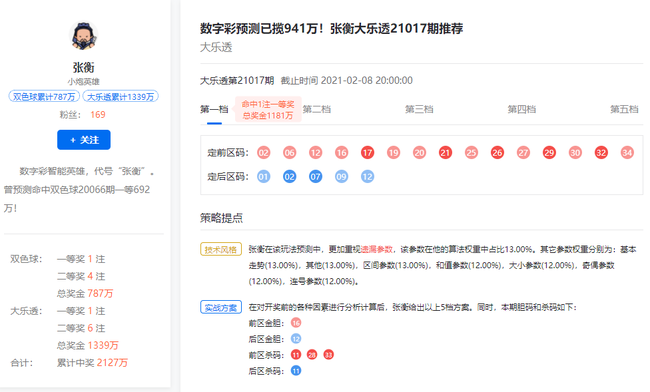Click back-zone blue ball 02
The image size is (650, 392).
click(289, 177)
